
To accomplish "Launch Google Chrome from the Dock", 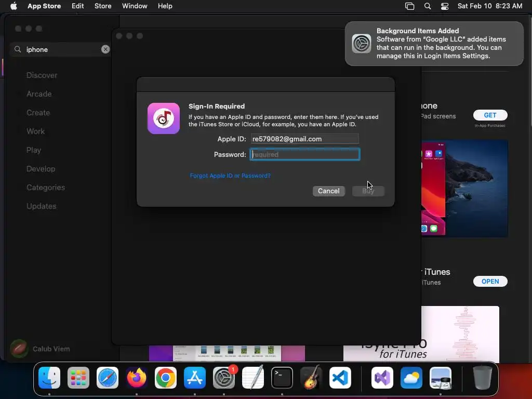I will 166,378.
